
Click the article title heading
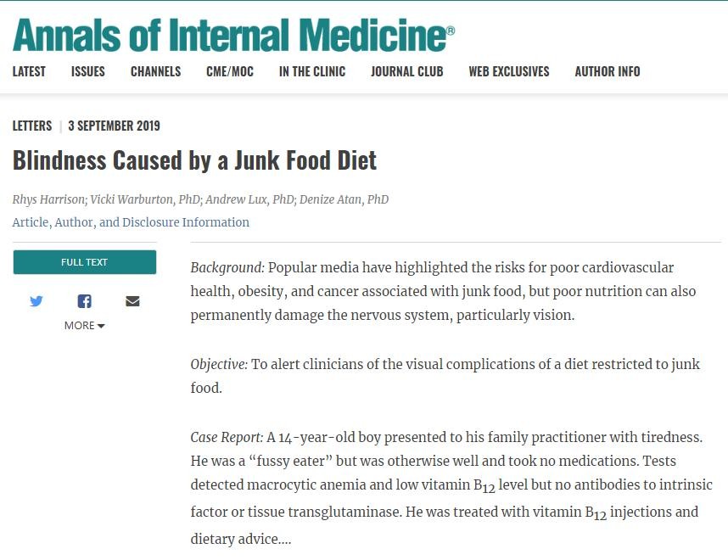click(x=194, y=160)
